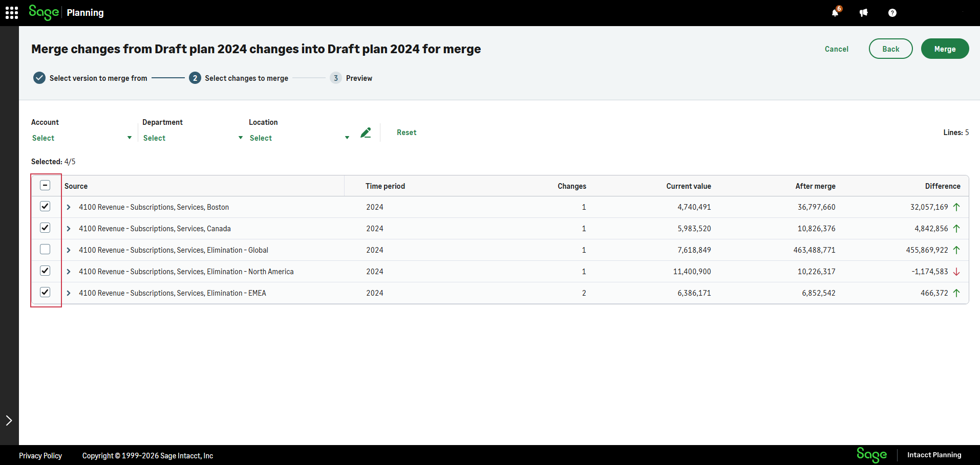Click the up arrow in Elimination - Global row
980x465 pixels.
point(956,250)
